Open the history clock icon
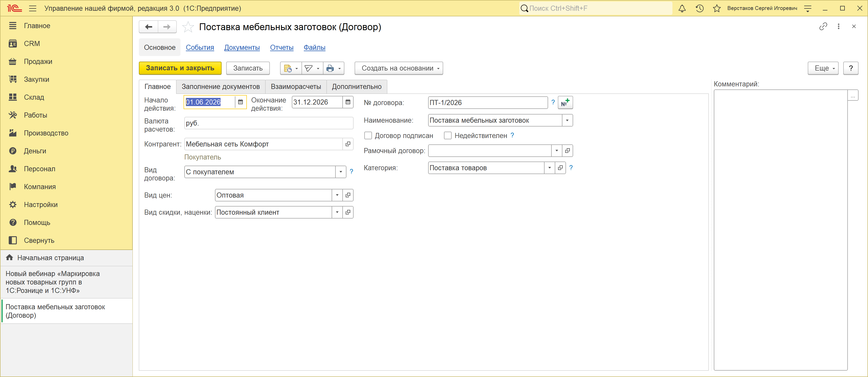Viewport: 868px width, 377px height. [700, 8]
